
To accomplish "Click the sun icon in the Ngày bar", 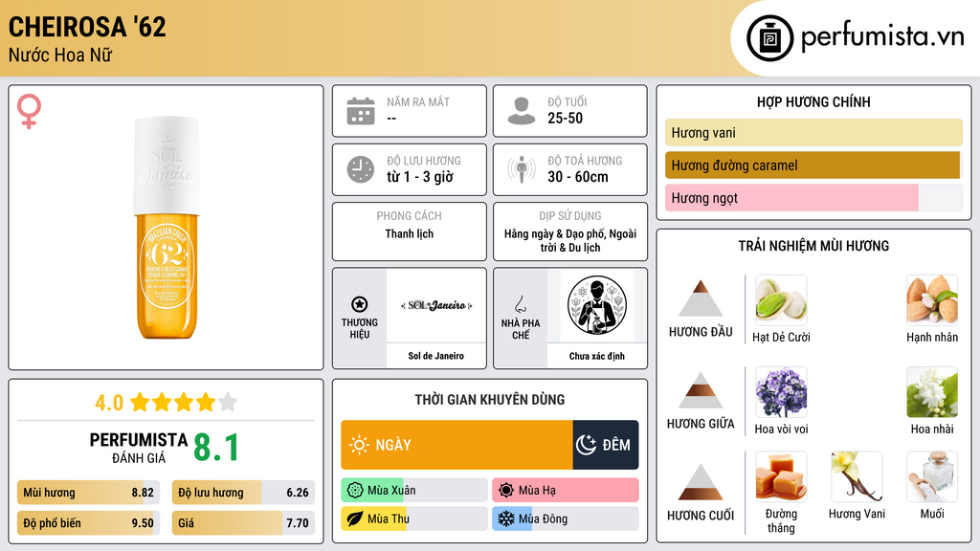I will point(359,445).
